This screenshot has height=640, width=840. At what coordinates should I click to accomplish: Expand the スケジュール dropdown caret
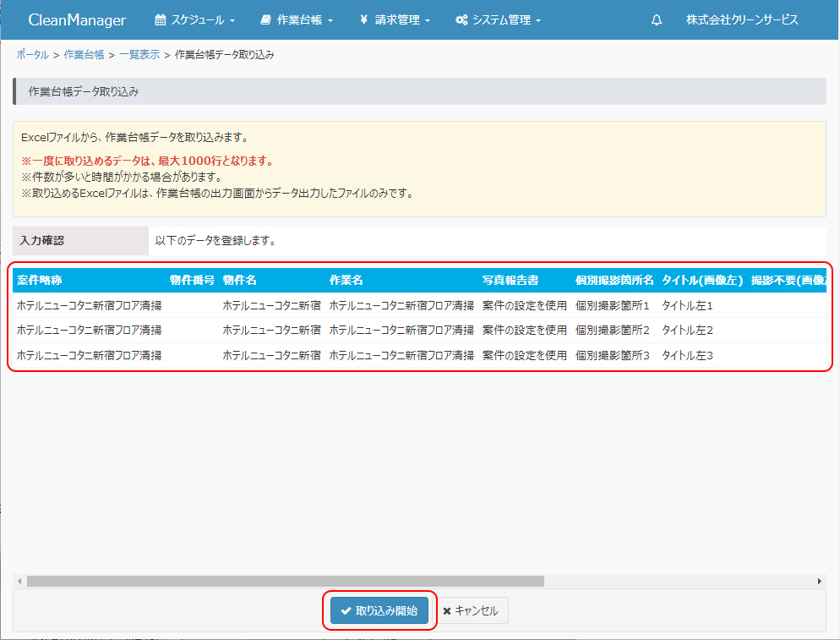(x=232, y=20)
